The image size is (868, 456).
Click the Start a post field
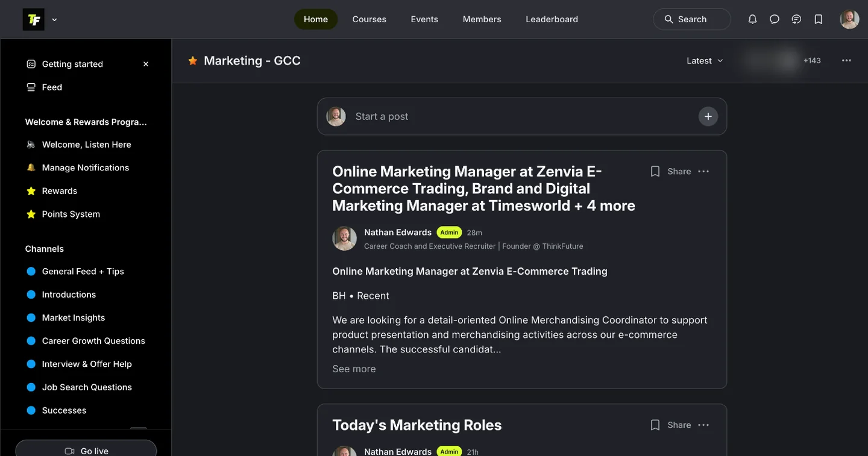pos(522,116)
